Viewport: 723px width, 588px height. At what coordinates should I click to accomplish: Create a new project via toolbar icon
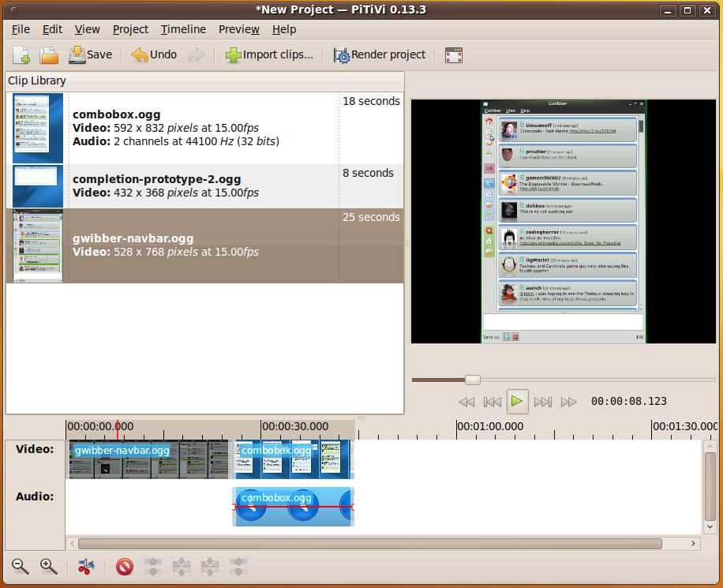[x=21, y=55]
